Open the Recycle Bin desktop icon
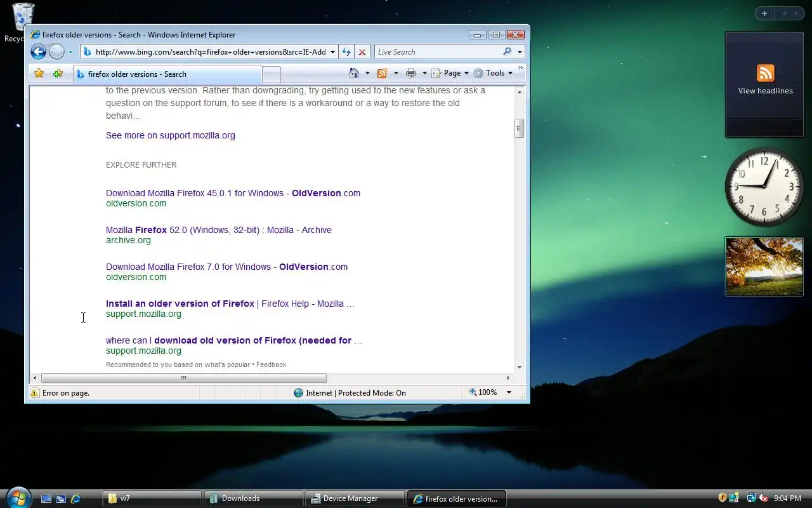This screenshot has height=508, width=812. click(22, 23)
